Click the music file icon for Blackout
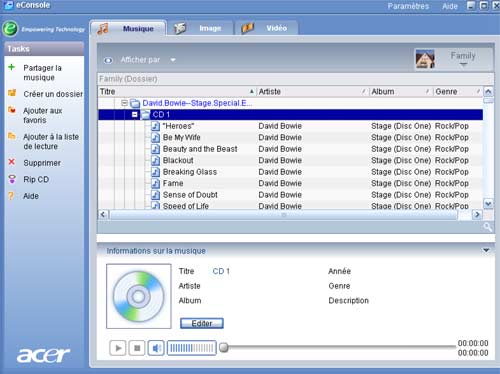This screenshot has height=374, width=500. pyautogui.click(x=155, y=160)
